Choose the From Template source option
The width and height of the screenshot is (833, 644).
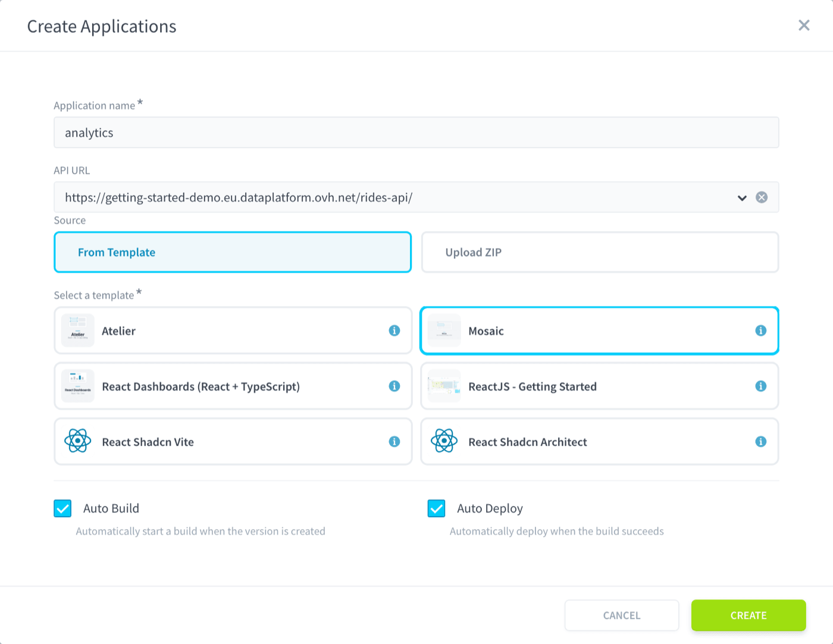click(233, 252)
